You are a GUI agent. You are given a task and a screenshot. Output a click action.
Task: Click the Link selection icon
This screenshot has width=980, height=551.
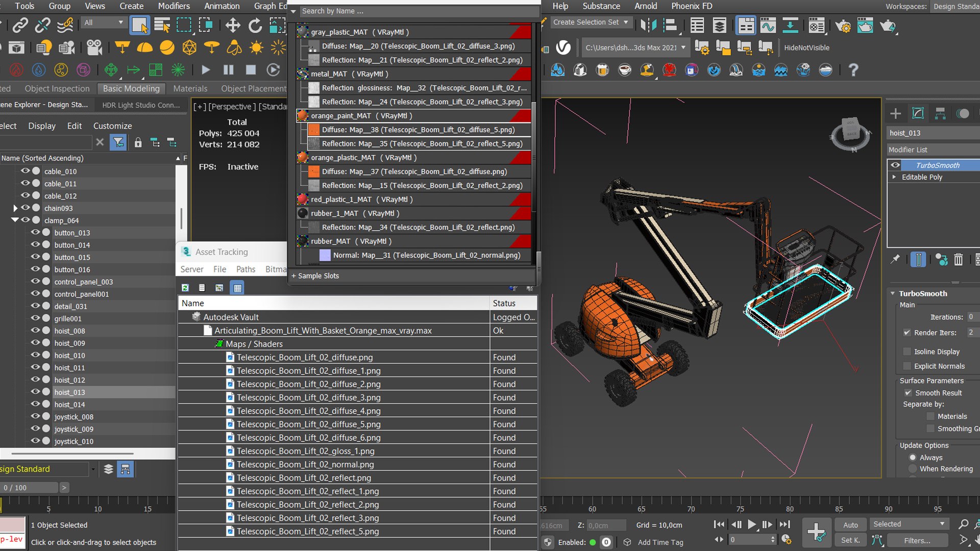(x=20, y=25)
